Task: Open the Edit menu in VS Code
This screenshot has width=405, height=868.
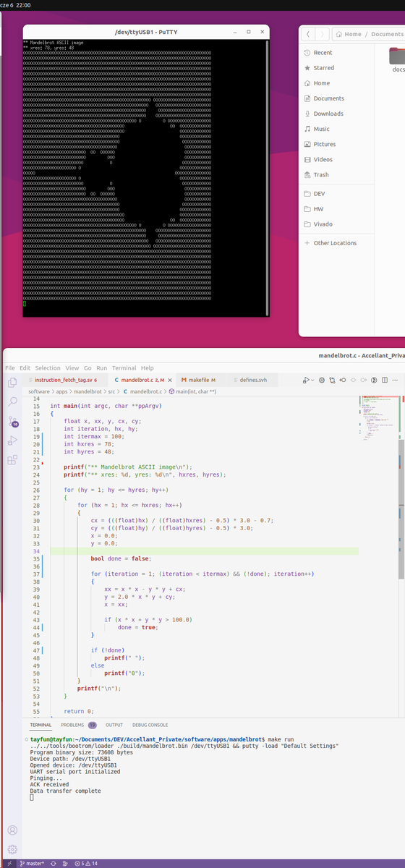Action: click(25, 368)
